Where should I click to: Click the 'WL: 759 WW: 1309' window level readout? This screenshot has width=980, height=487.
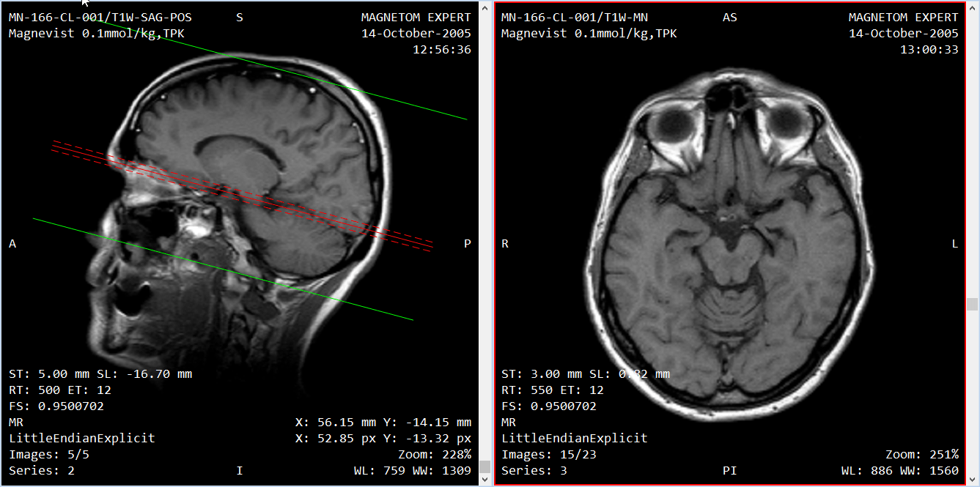(x=413, y=471)
